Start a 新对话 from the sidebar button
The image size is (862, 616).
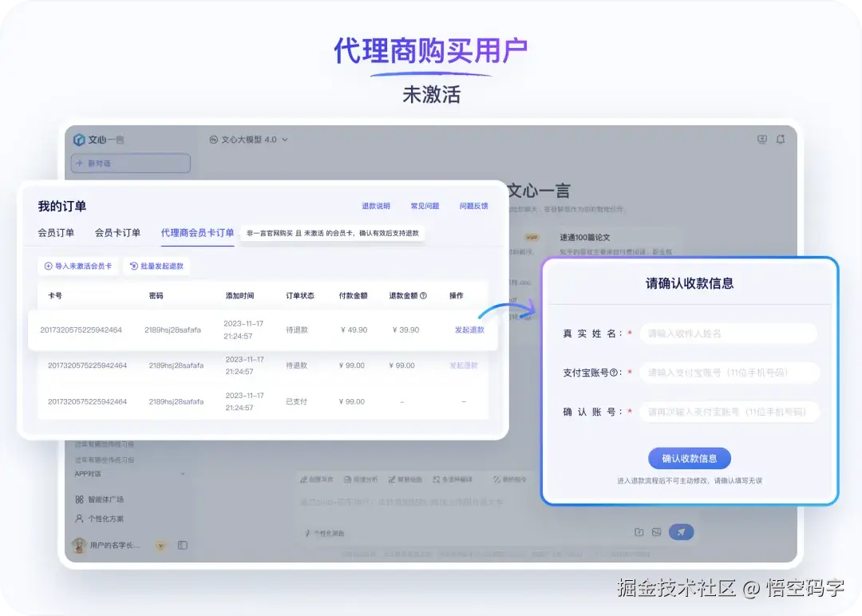(x=131, y=164)
